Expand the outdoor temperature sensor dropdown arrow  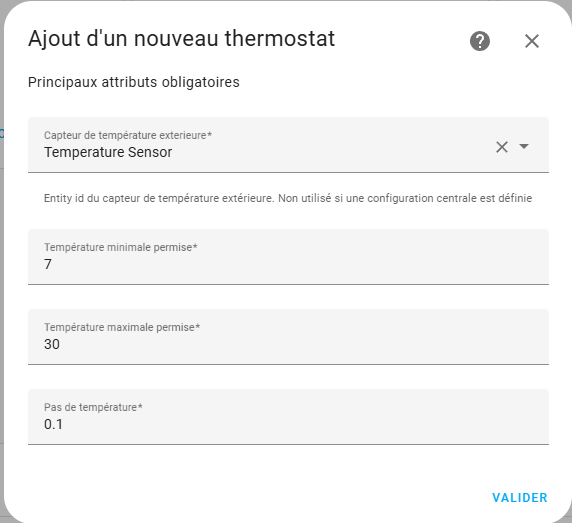tap(524, 146)
